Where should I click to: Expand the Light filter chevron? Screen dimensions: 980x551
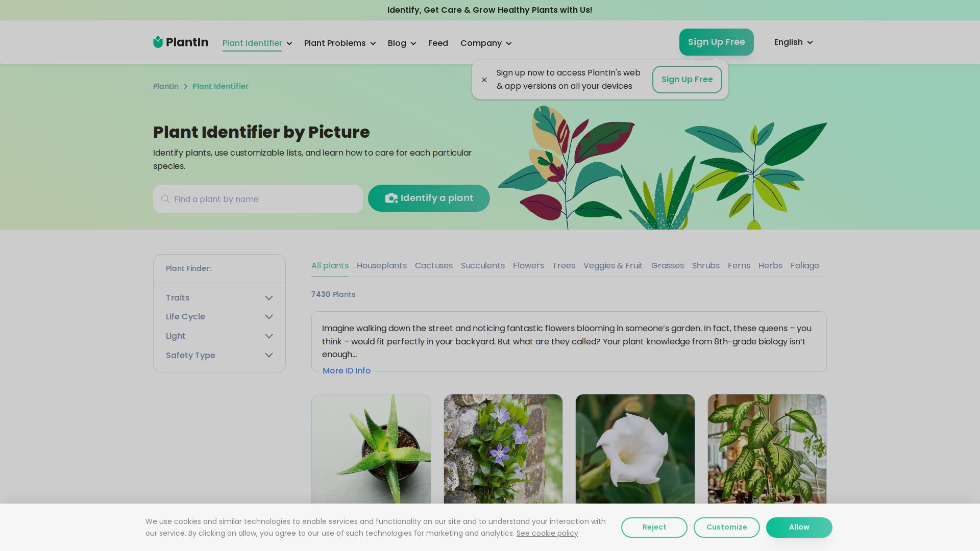[x=269, y=336]
